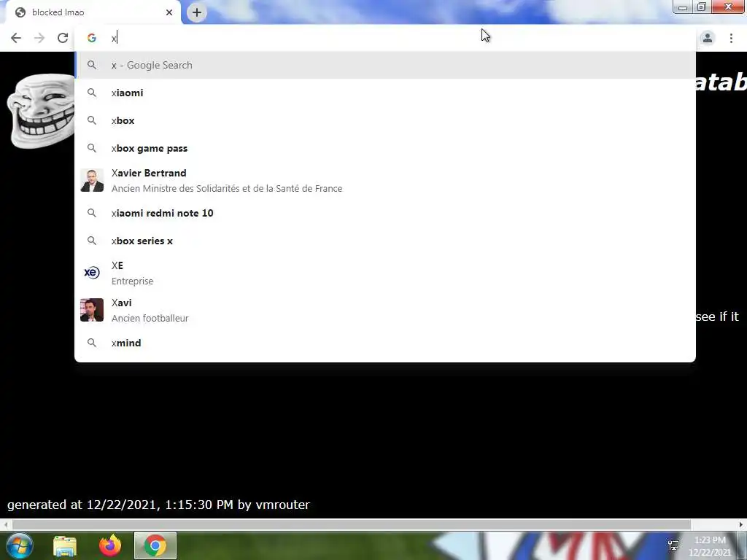Reload the current page
This screenshot has height=560, width=747.
[x=63, y=38]
